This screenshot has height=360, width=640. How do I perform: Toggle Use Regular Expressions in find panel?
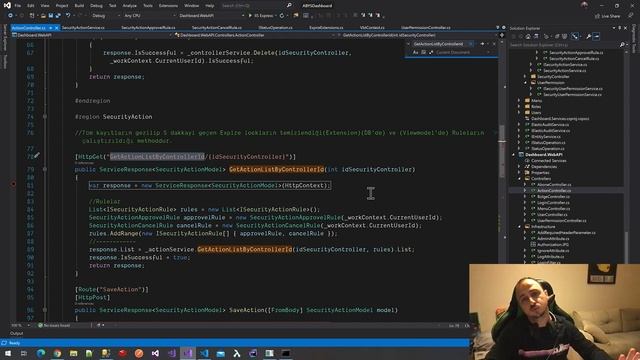431,52
